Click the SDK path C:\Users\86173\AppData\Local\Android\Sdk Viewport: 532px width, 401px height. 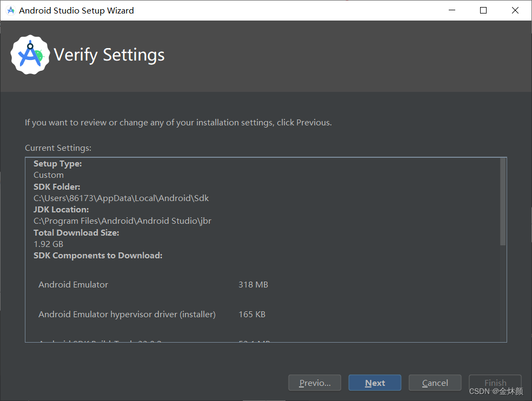click(121, 198)
